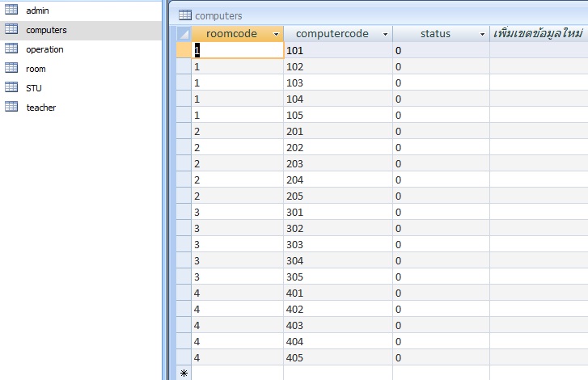This screenshot has width=588, height=380.
Task: Click the Thai add new field column header
Action: point(539,34)
